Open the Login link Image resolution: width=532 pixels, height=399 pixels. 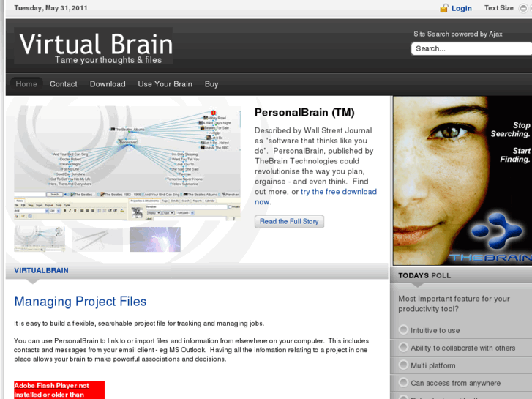462,8
